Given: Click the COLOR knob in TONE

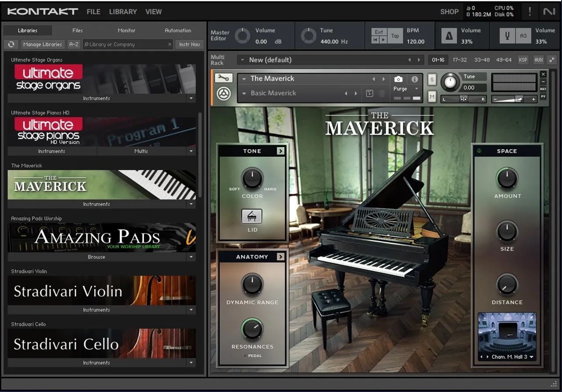Looking at the screenshot, I should 252,178.
